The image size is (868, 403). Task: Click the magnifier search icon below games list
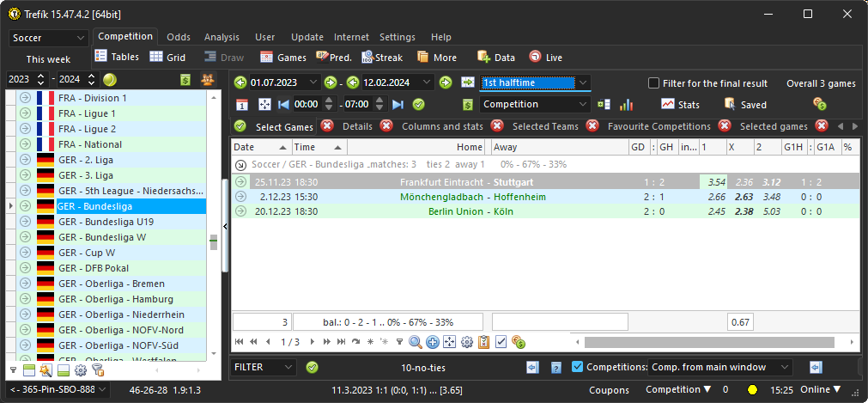[x=415, y=342]
